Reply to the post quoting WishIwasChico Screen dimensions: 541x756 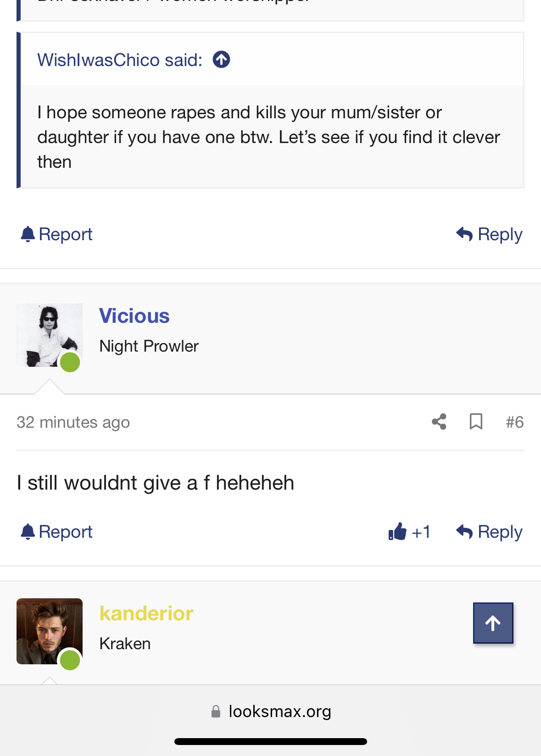(490, 234)
